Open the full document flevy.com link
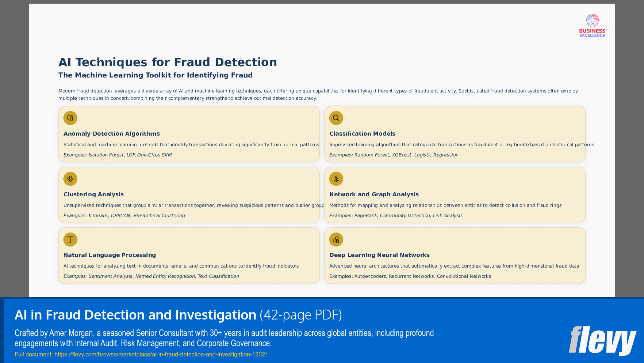Image resolution: width=644 pixels, height=363 pixels. 161,354
